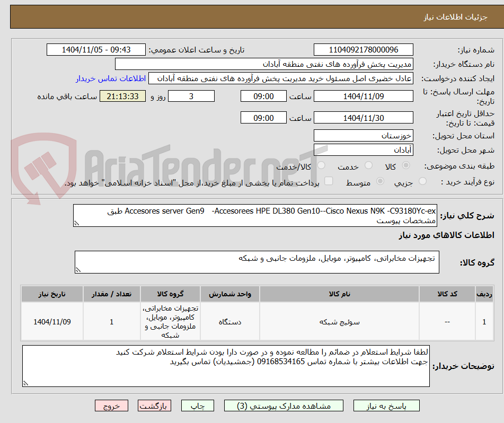Click the buyer notes text area

point(226,366)
